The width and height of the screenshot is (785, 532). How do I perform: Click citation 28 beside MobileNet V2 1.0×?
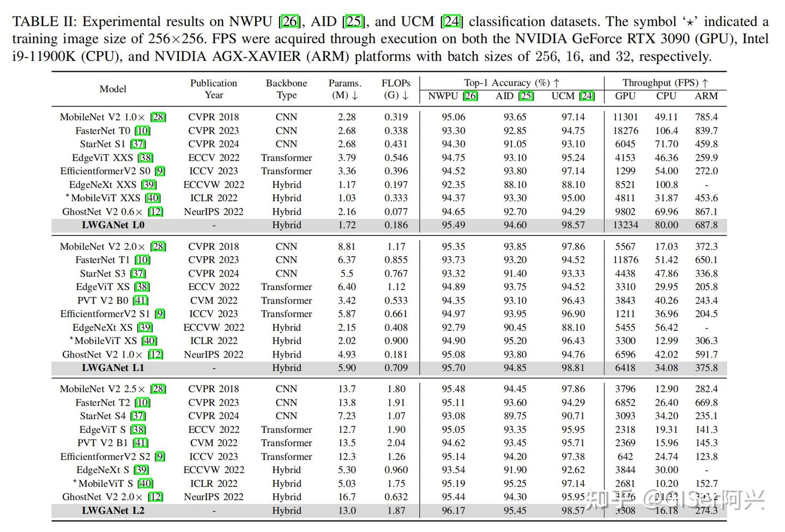click(157, 117)
